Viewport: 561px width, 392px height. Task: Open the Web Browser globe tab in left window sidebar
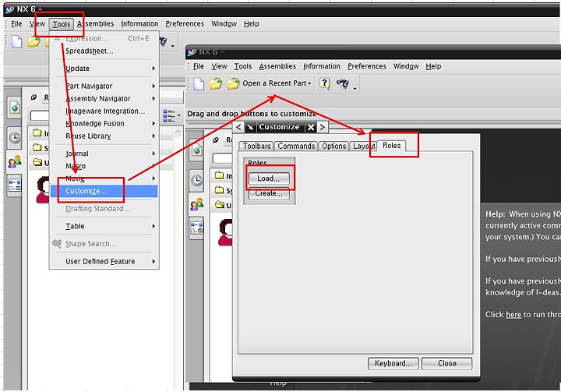pos(15,108)
